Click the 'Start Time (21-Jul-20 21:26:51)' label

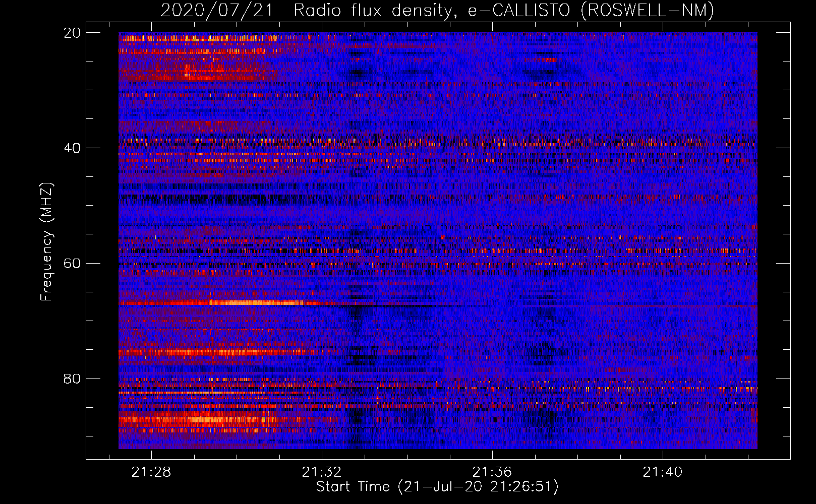437,487
